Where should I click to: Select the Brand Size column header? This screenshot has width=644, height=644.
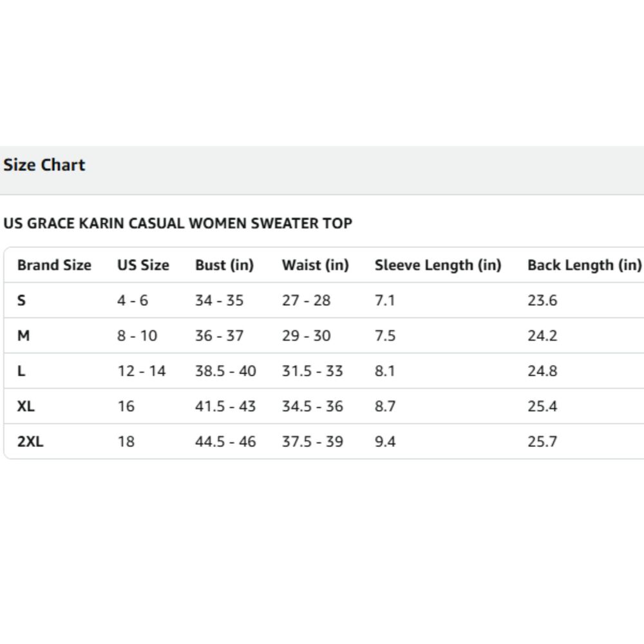click(x=54, y=265)
